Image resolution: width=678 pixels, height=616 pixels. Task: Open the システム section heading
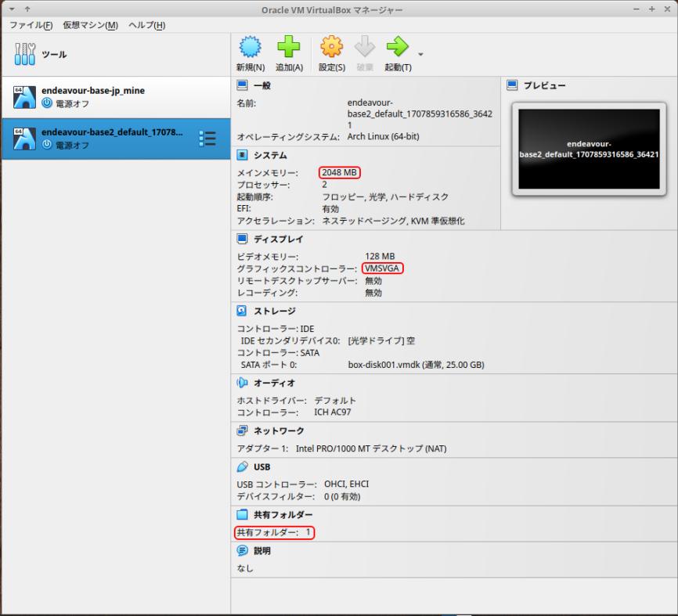coord(270,155)
